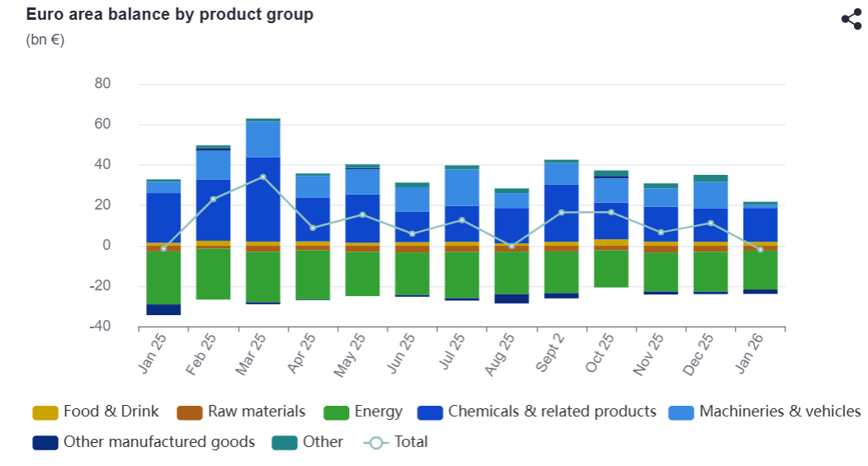The image size is (868, 466).
Task: Click the Machineries & vehicles legend label
Action: (779, 412)
